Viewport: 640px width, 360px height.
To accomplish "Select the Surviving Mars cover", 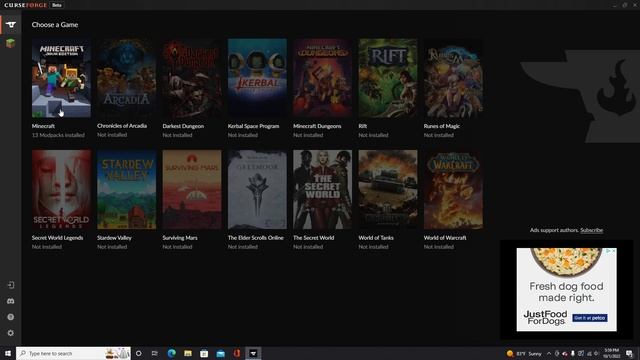I will pyautogui.click(x=192, y=189).
